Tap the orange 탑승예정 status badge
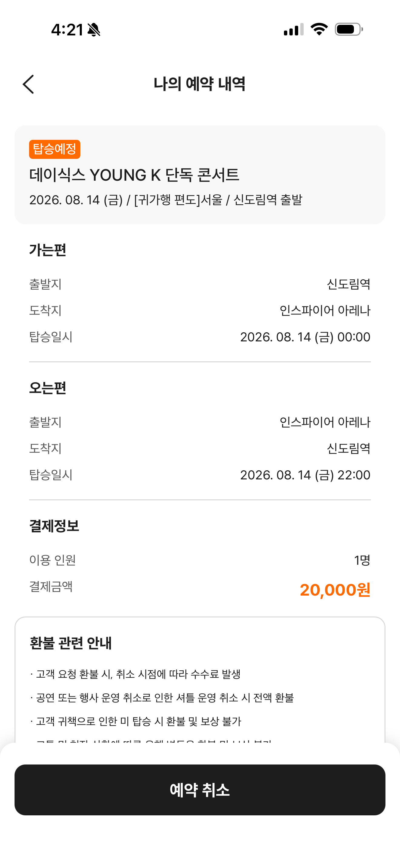The height and width of the screenshot is (868, 400). click(55, 149)
